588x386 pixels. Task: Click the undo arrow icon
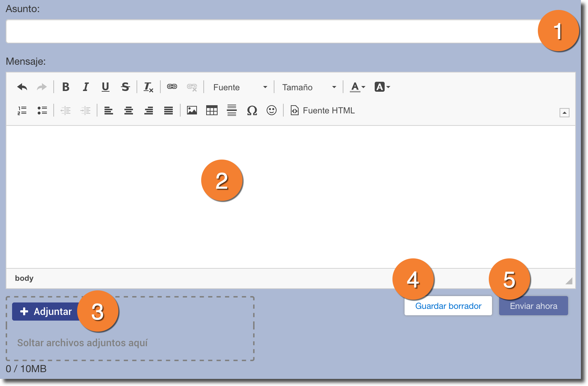[22, 87]
